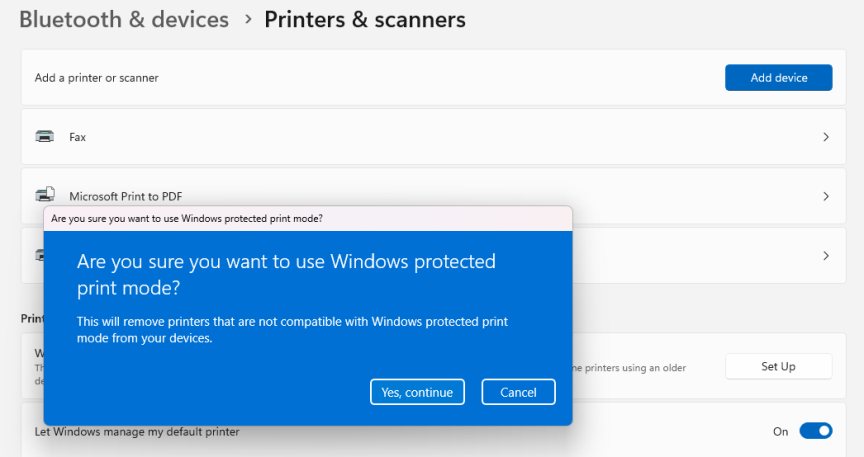Cancel the protected print mode dialog
The height and width of the screenshot is (457, 864).
pyautogui.click(x=518, y=392)
